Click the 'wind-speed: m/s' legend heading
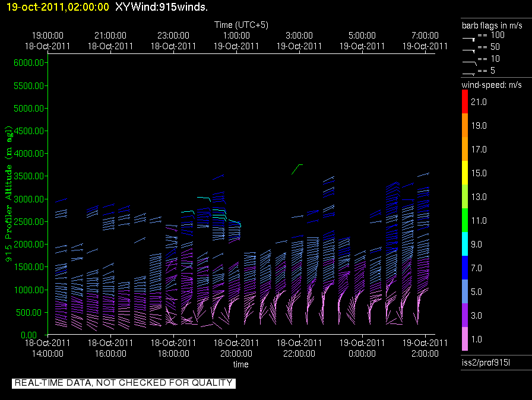The width and height of the screenshot is (532, 400). (x=492, y=85)
